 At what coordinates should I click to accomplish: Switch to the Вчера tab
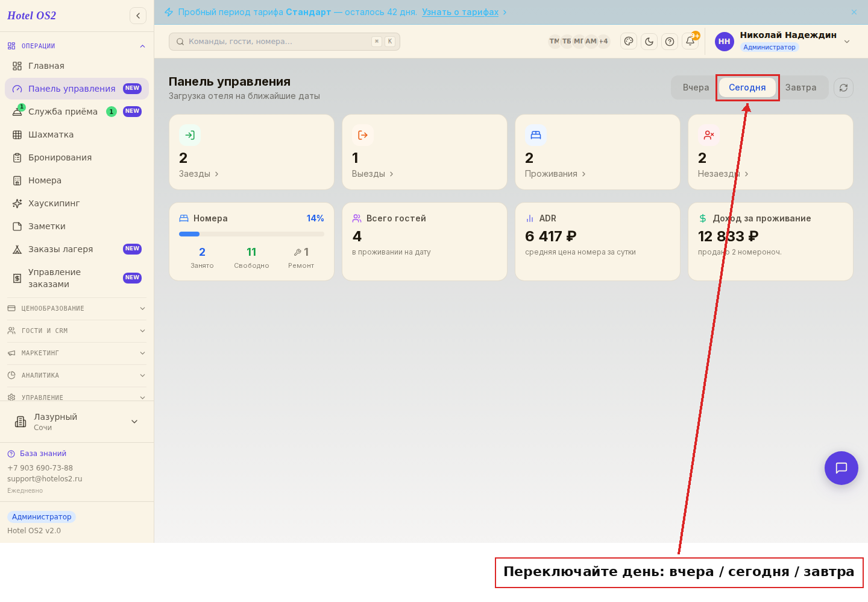(x=696, y=87)
